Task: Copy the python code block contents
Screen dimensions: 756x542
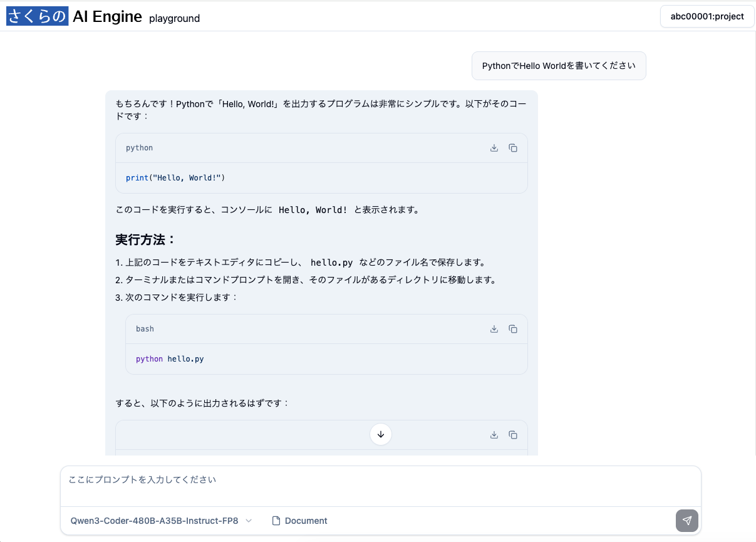Action: click(513, 148)
